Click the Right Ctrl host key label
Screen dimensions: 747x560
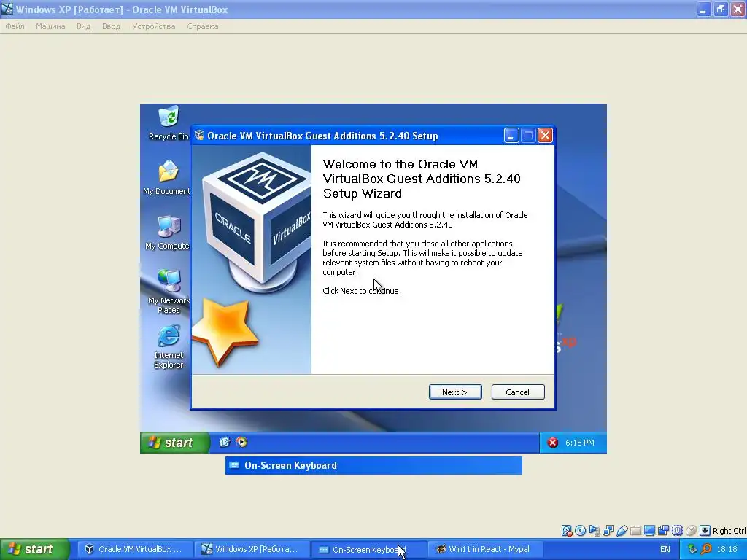[729, 531]
